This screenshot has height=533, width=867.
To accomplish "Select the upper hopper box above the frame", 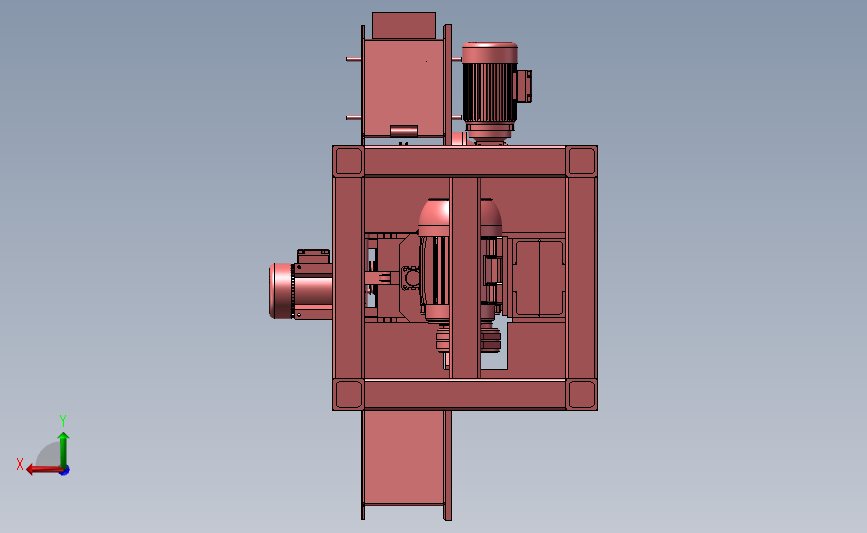I will point(404,87).
